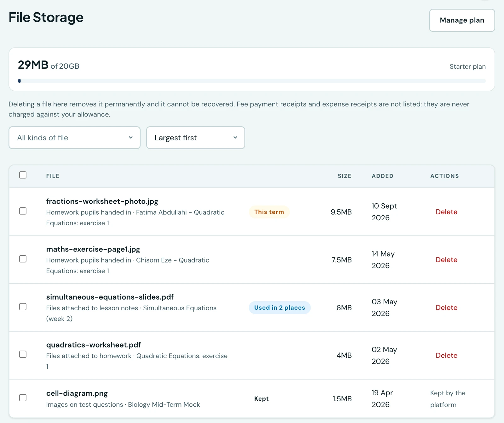Click the Kept by the platform text

click(448, 399)
